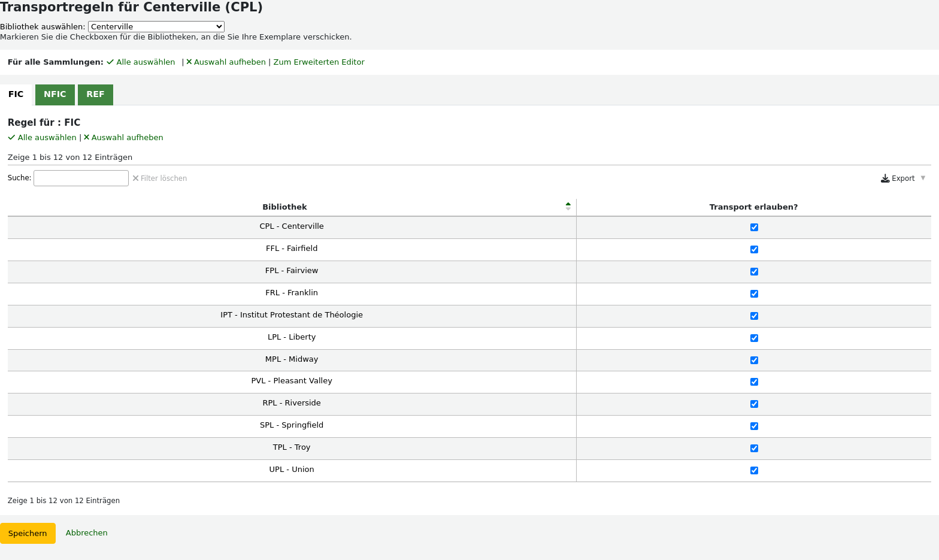Click the Abbrechen link
Viewport: 939px width, 560px height.
point(87,533)
